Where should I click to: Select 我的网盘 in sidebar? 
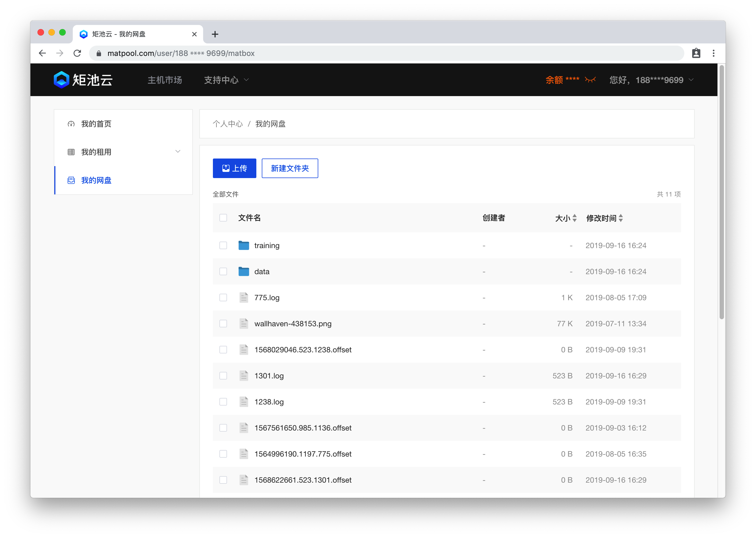click(x=123, y=180)
